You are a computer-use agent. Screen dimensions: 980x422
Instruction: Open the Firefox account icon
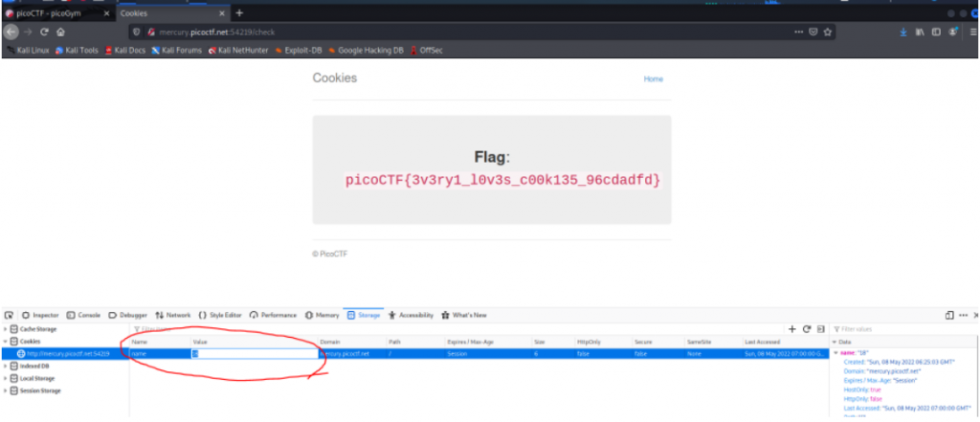(x=953, y=32)
